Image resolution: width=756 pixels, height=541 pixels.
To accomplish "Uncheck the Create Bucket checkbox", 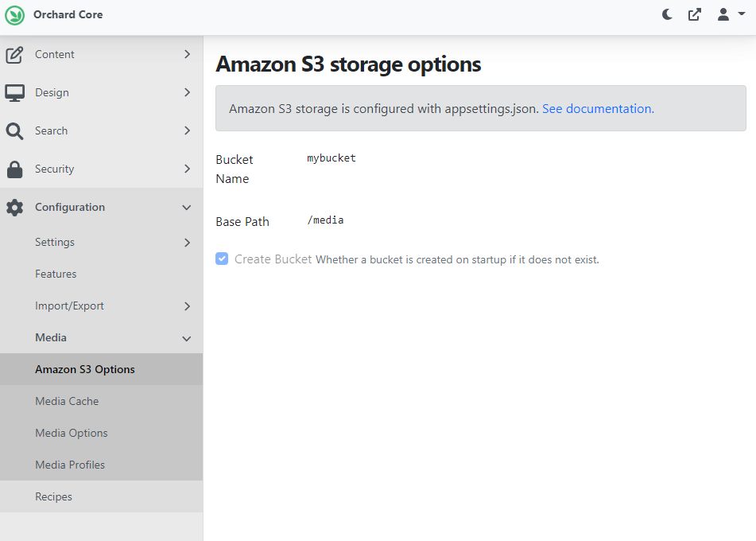I will pos(222,259).
